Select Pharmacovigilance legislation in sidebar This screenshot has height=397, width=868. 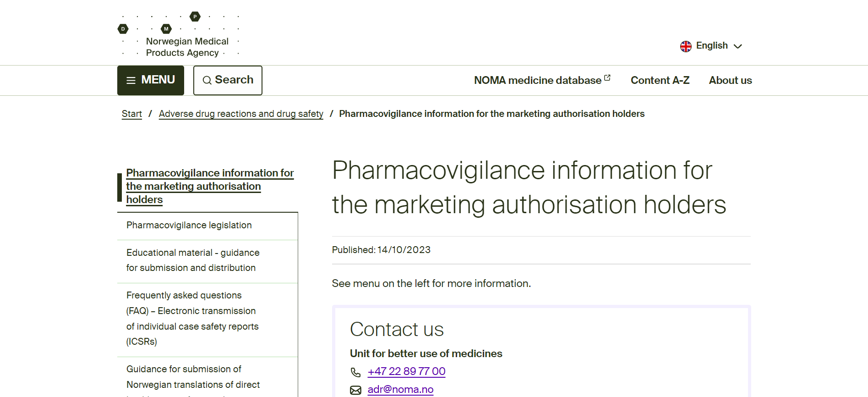point(189,225)
